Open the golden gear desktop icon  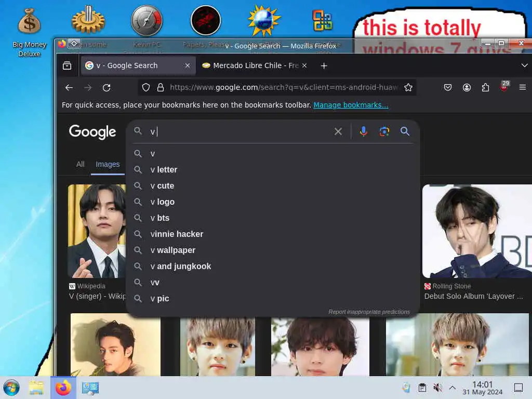(x=88, y=20)
